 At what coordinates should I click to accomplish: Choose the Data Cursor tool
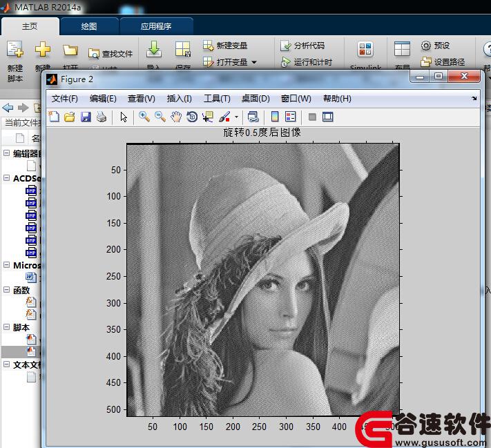(x=208, y=117)
